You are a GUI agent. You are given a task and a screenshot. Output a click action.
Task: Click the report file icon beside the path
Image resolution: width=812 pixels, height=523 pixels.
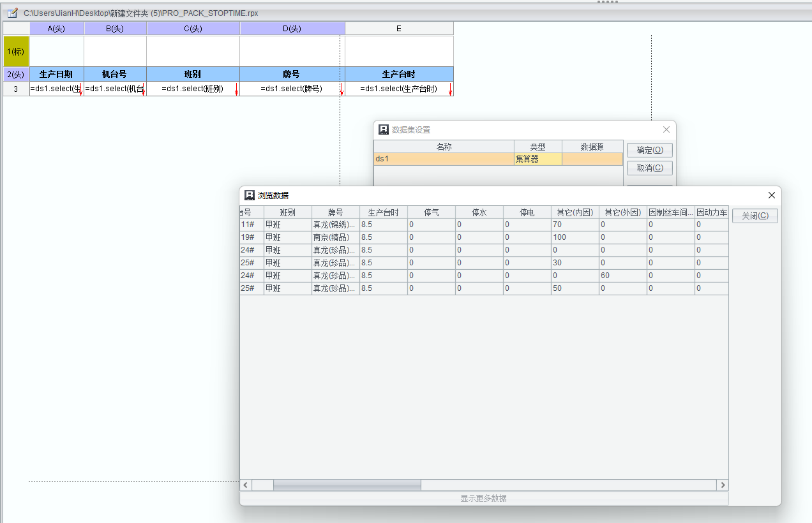(12, 13)
